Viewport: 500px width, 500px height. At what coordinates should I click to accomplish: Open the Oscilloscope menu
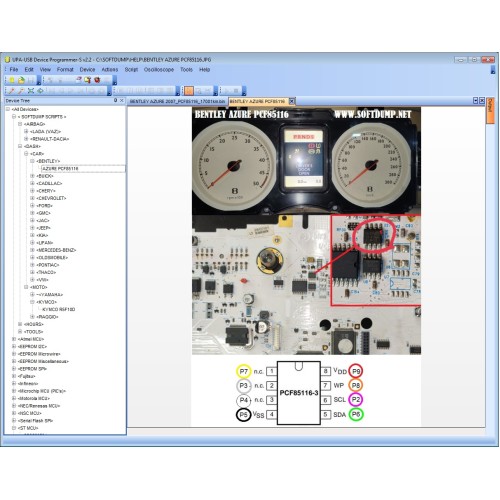pos(159,69)
